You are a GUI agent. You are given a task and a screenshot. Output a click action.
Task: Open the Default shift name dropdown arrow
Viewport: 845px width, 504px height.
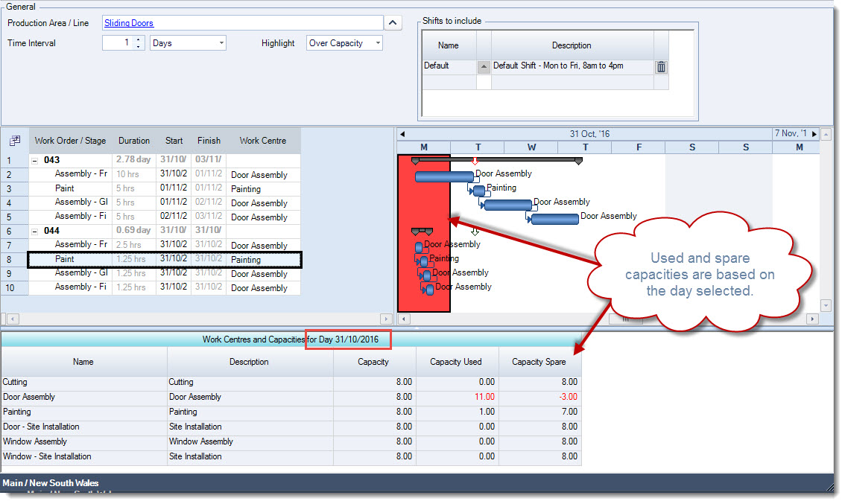tap(484, 67)
